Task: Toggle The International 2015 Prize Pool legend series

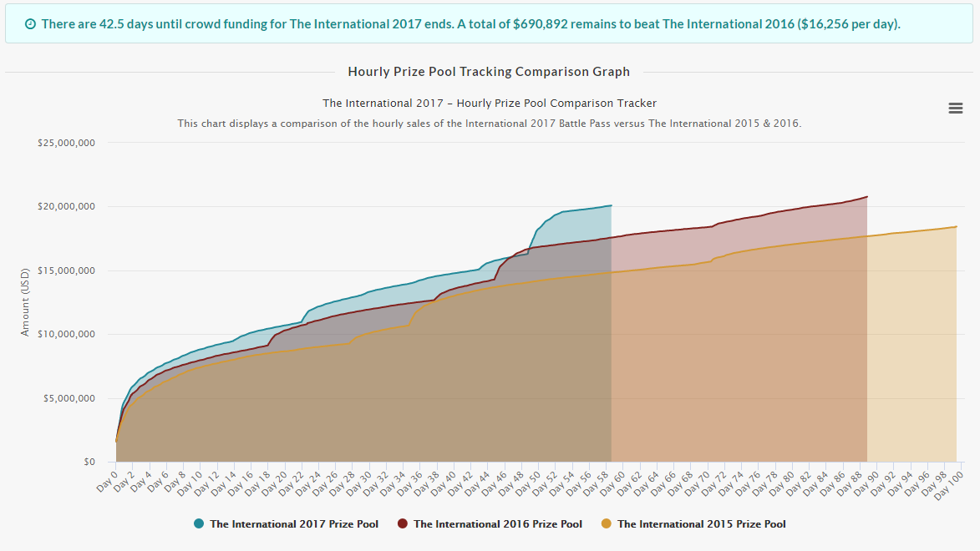Action: (693, 524)
